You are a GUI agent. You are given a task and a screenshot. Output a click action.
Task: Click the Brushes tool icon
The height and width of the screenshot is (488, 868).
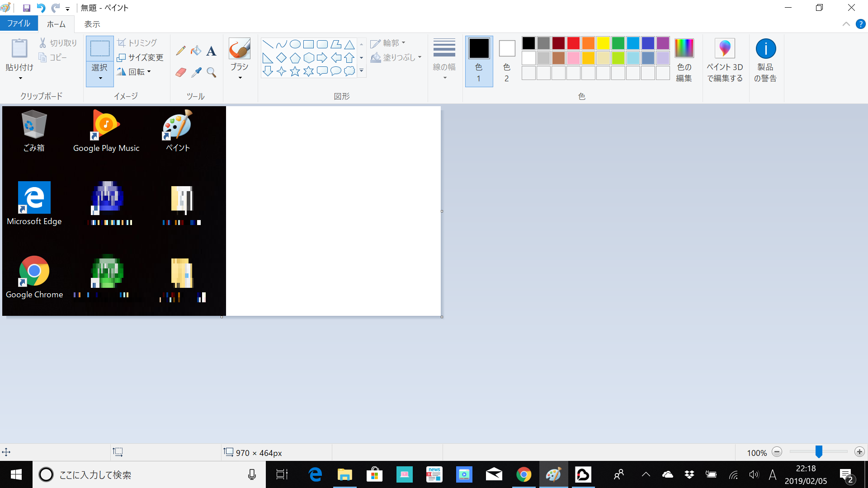pyautogui.click(x=240, y=49)
